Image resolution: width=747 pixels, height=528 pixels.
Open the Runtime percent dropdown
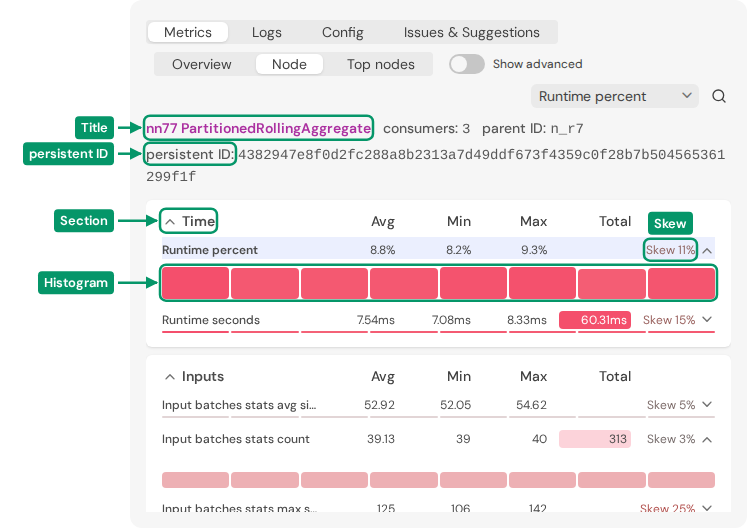point(615,96)
